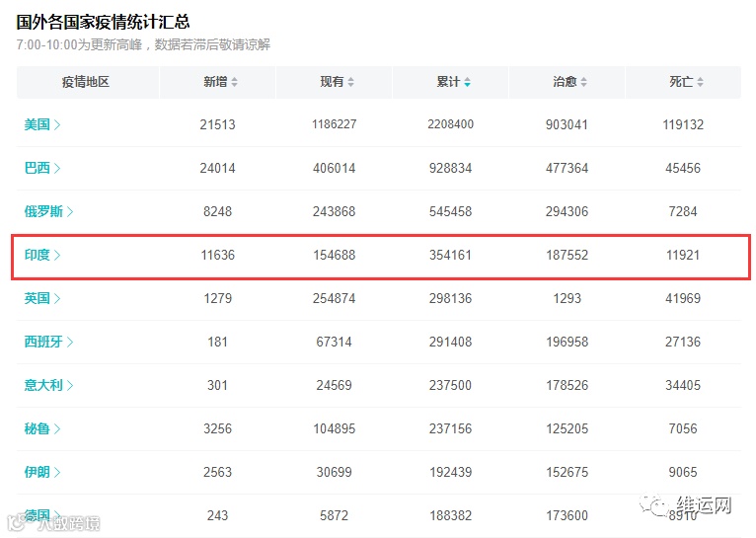Select Germany's existing value 5872

click(x=335, y=515)
